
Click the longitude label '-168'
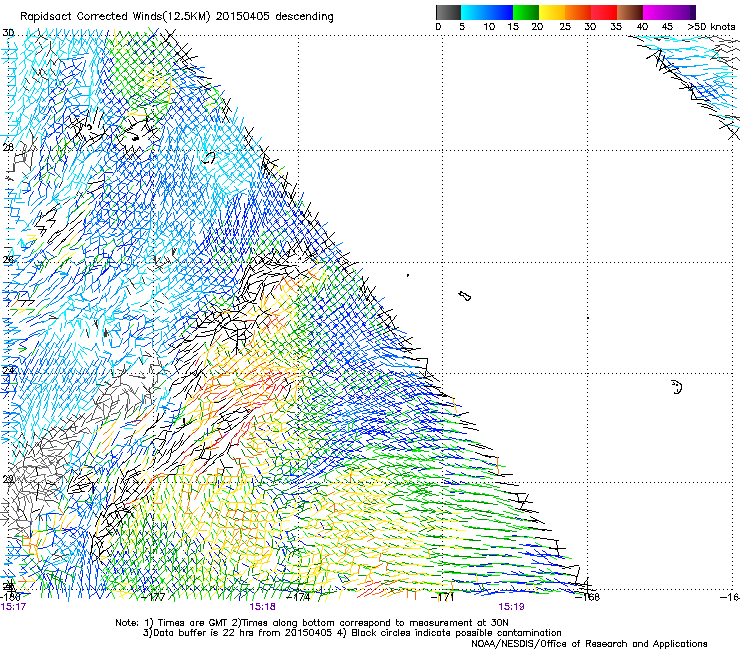[x=588, y=597]
